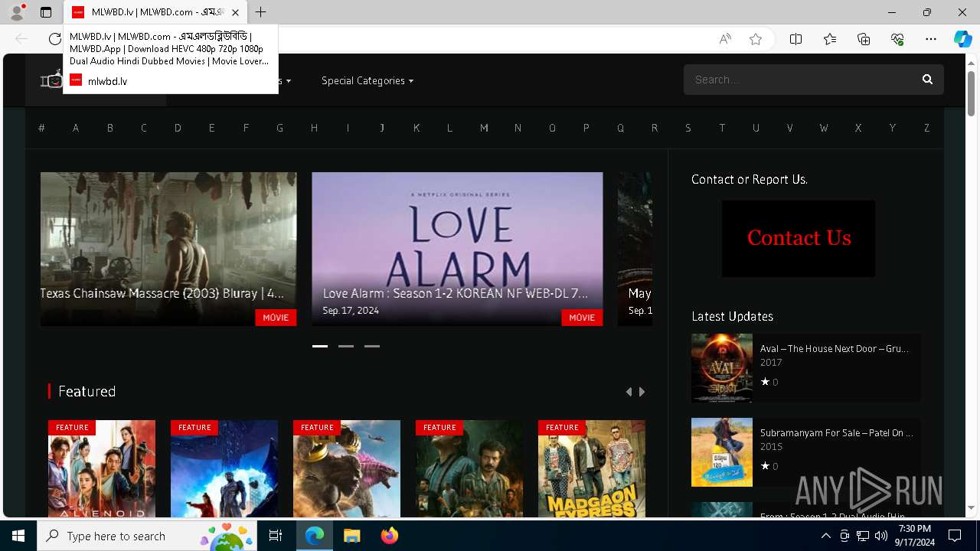
Task: Toggle Read aloud in address bar
Action: [725, 39]
